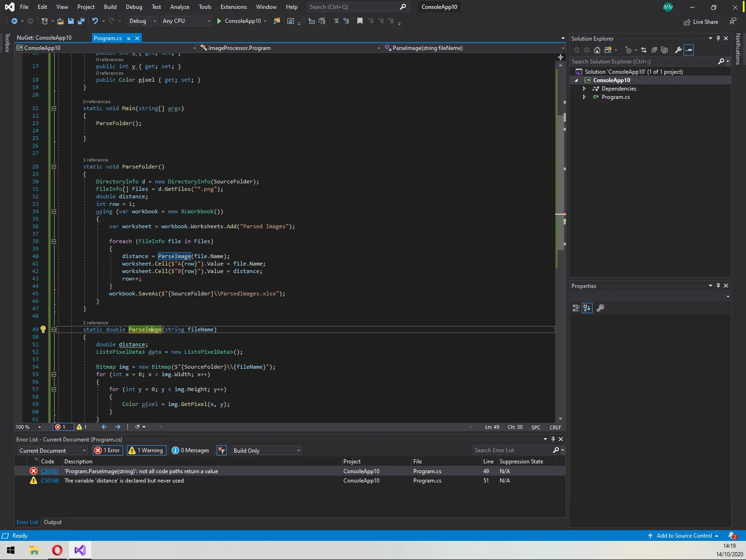The height and width of the screenshot is (560, 746).
Task: Click the Property Pages wrench in Properties panel
Action: click(x=600, y=308)
